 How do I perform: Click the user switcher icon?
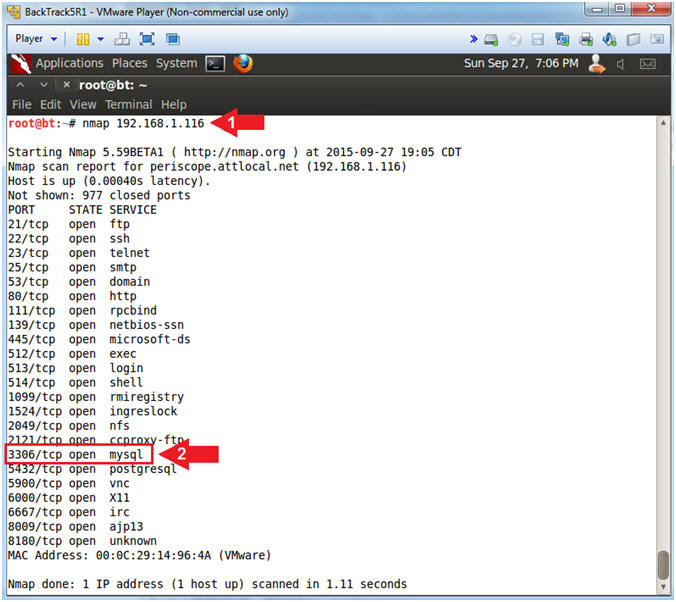tap(597, 64)
